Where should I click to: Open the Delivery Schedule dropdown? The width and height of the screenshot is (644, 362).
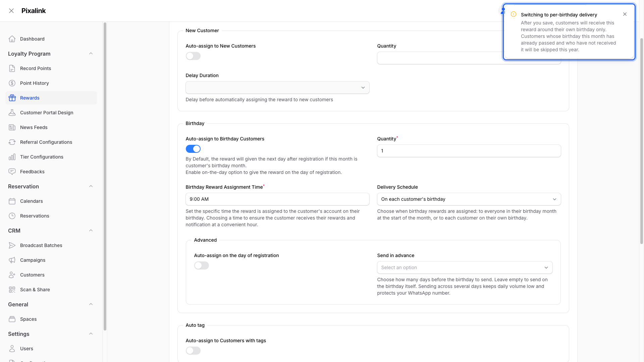tap(469, 199)
